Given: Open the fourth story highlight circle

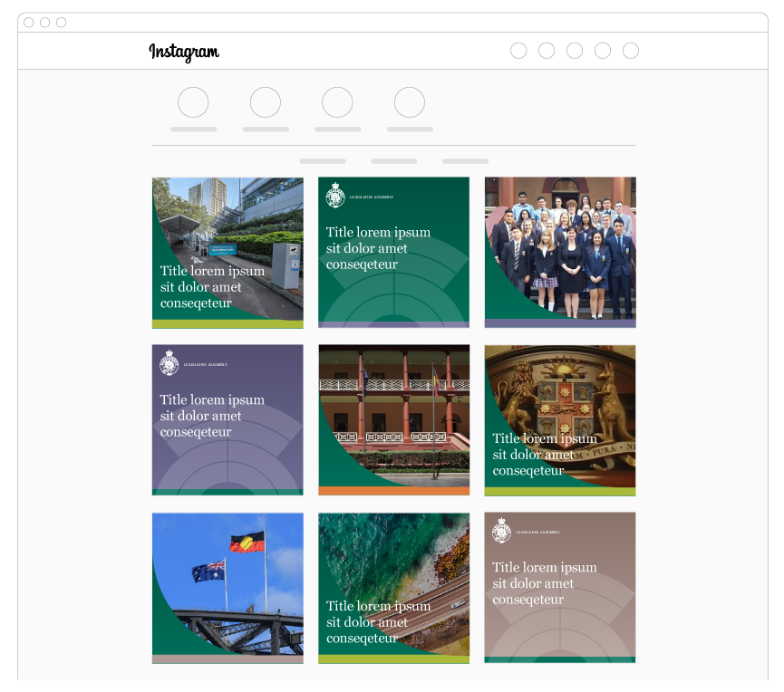Looking at the screenshot, I should 410,102.
